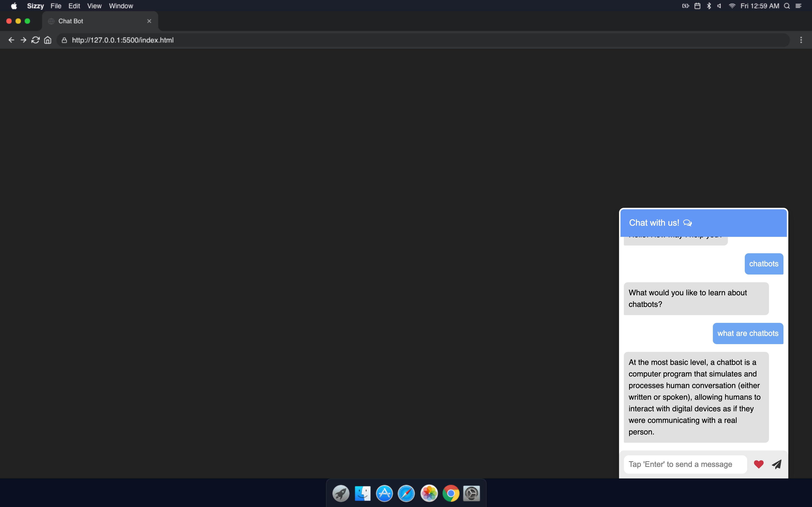Viewport: 812px width, 507px height.
Task: Click the address bar URL
Action: point(122,40)
